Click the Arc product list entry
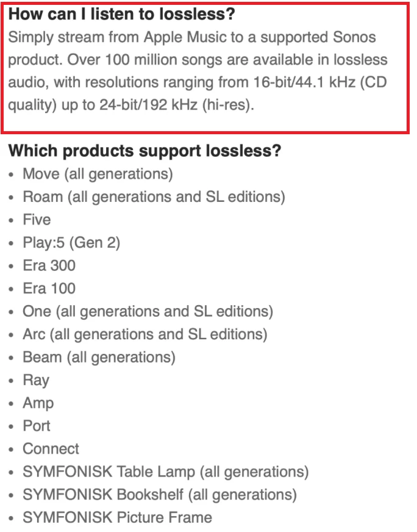The image size is (417, 532). (145, 334)
